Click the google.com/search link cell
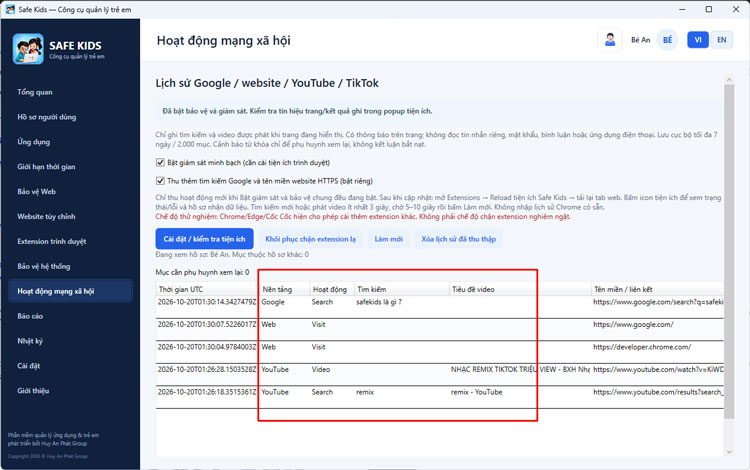The height and width of the screenshot is (470, 750). pyautogui.click(x=658, y=302)
